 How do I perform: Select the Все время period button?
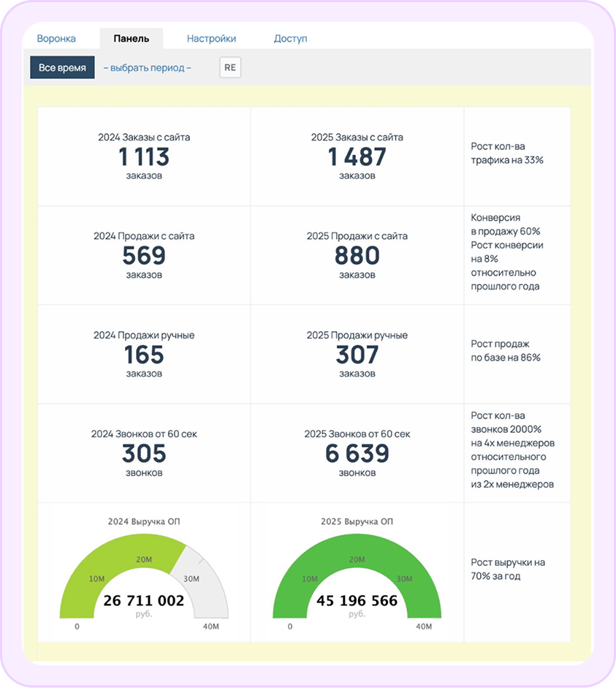[x=62, y=67]
